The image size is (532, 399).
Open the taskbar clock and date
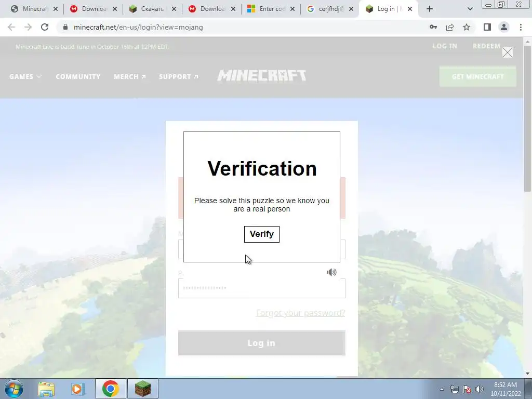[x=506, y=389]
